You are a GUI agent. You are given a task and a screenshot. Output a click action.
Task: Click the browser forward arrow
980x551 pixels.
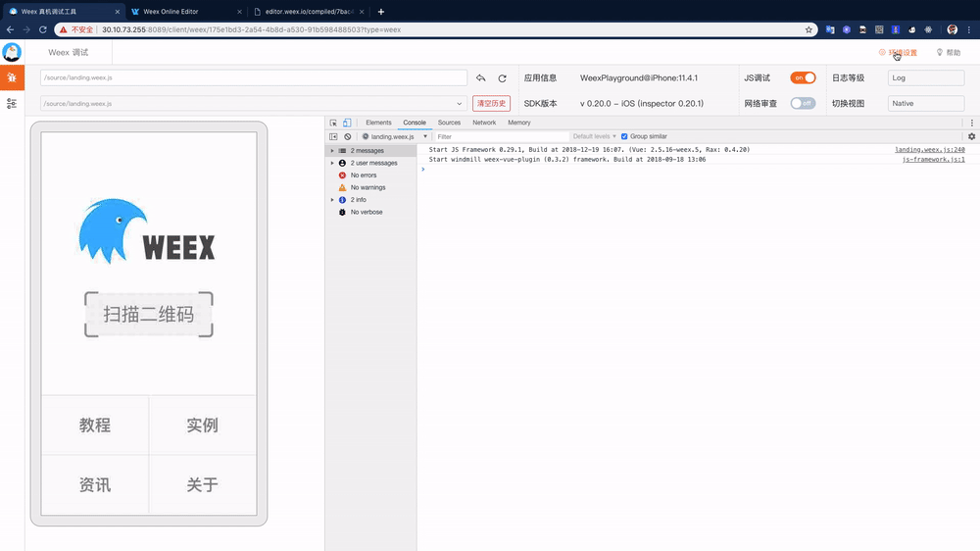coord(26,29)
